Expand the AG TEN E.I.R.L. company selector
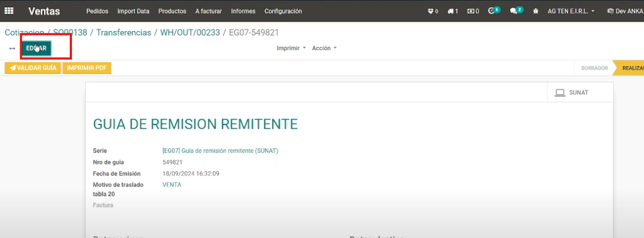 pyautogui.click(x=571, y=12)
